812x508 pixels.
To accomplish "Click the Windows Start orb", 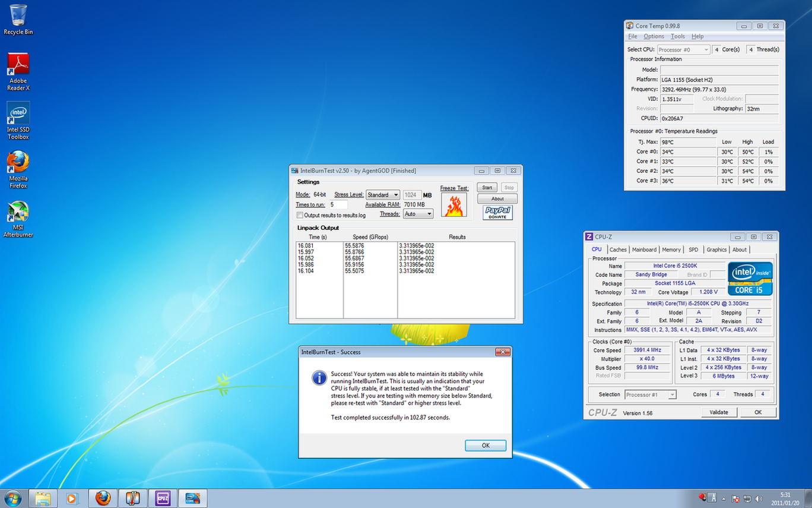I will point(12,498).
